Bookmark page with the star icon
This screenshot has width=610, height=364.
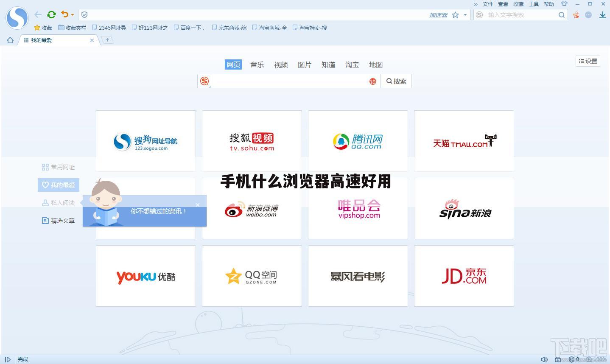click(455, 15)
